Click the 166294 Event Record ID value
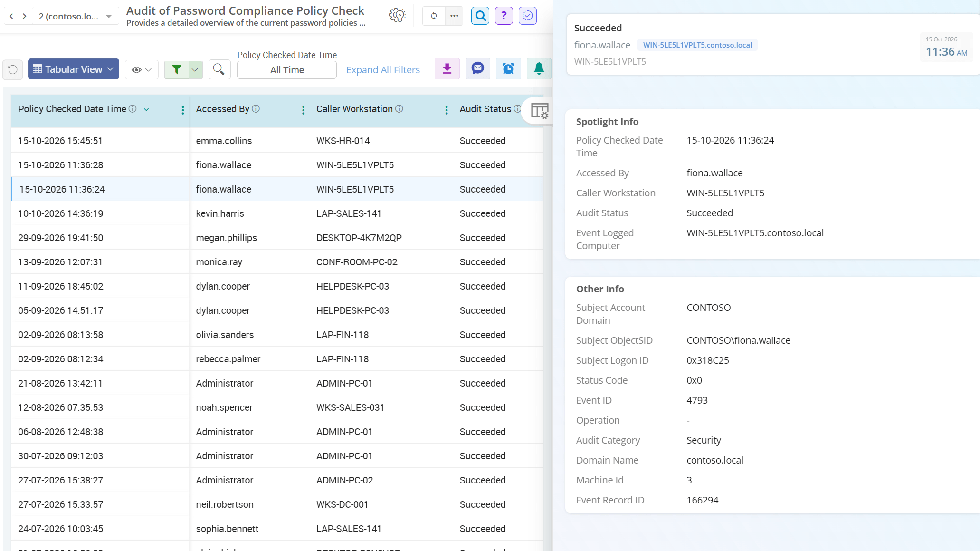 (x=702, y=500)
